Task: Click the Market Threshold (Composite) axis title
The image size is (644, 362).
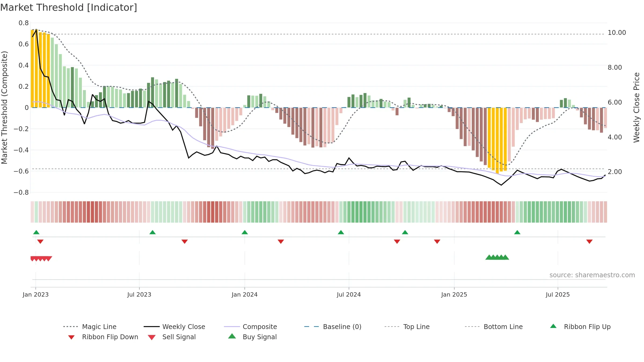Action: (x=4, y=108)
